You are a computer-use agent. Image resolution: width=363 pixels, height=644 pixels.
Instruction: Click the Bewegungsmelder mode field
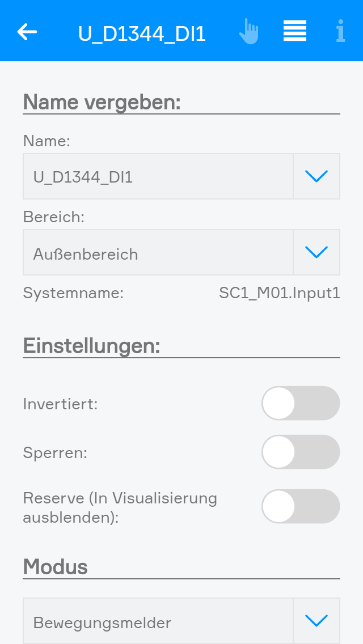(158, 622)
